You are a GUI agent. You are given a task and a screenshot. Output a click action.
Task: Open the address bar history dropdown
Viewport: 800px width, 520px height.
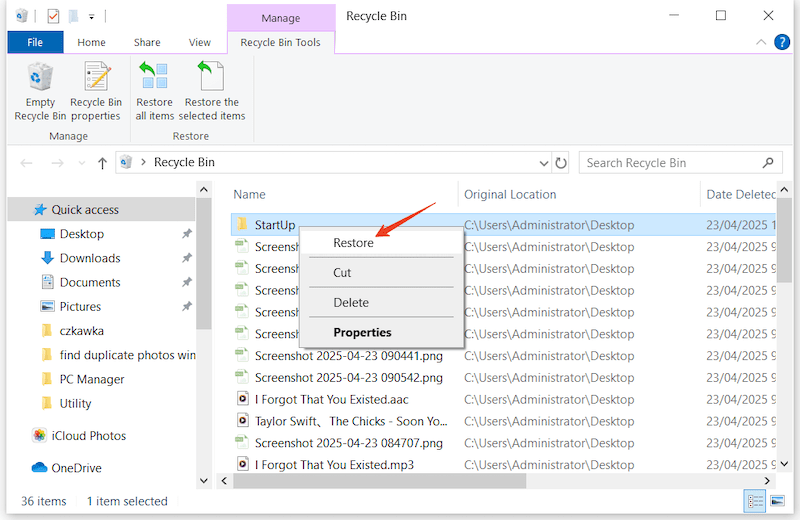coord(543,162)
